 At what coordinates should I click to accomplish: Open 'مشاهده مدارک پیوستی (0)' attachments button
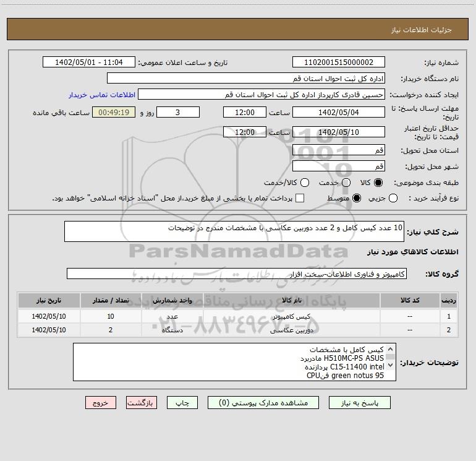coord(263,403)
